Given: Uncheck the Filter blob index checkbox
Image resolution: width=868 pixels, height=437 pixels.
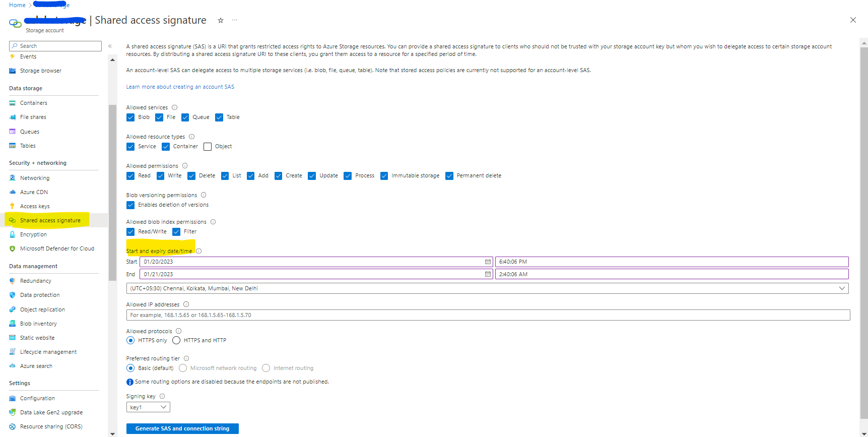Looking at the screenshot, I should [x=176, y=232].
